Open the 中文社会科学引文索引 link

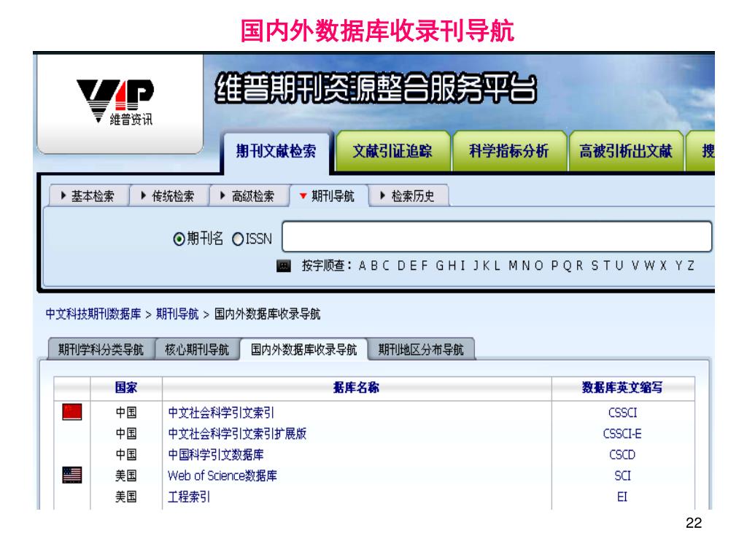tap(221, 413)
